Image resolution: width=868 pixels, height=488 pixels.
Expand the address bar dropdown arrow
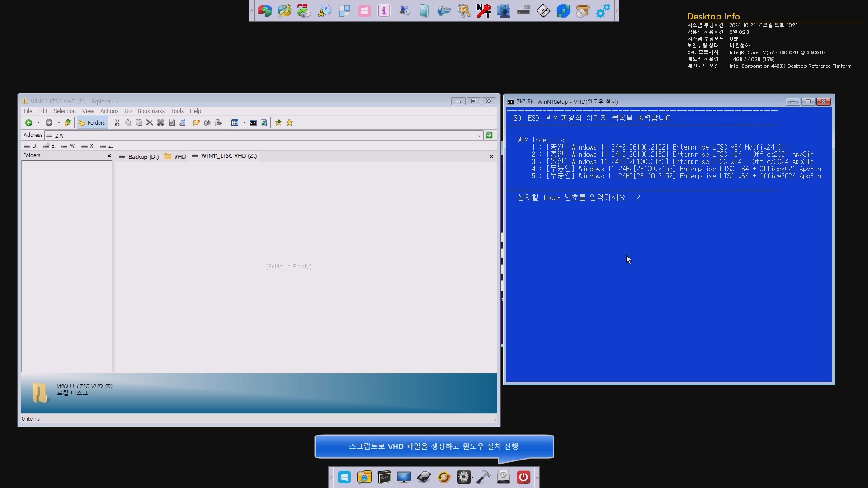[x=480, y=136]
